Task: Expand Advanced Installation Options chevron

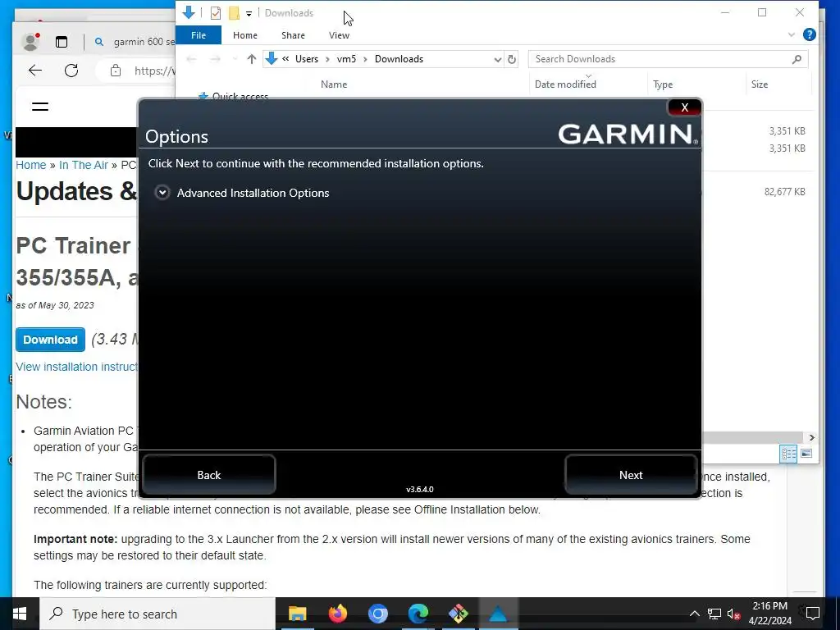Action: tap(162, 192)
